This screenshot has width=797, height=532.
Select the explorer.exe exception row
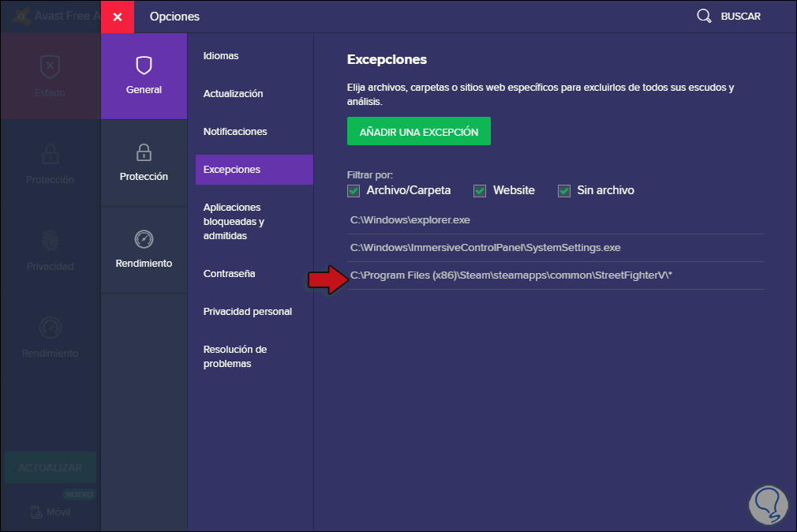click(410, 220)
